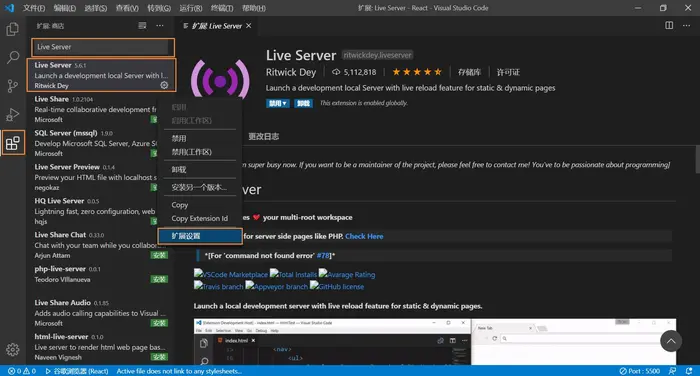The height and width of the screenshot is (376, 700).
Task: Open the editor more actions ellipsis menu
Action: [686, 25]
